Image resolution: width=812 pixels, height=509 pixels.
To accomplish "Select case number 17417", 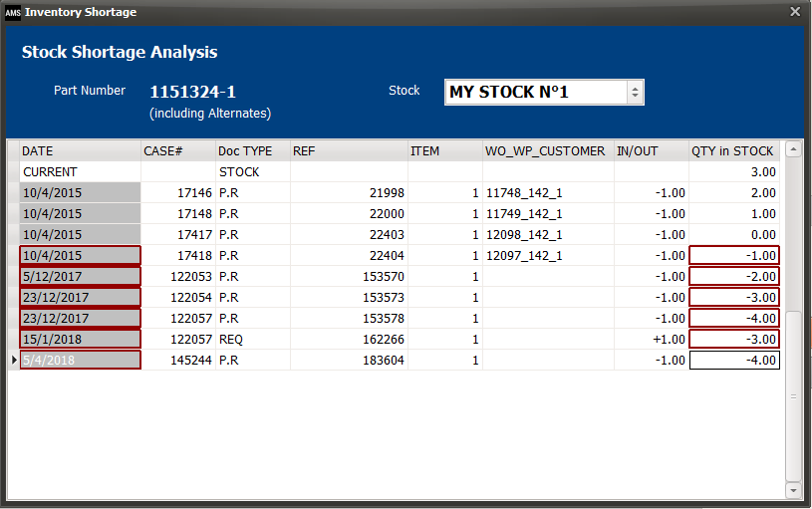I will pos(178,234).
